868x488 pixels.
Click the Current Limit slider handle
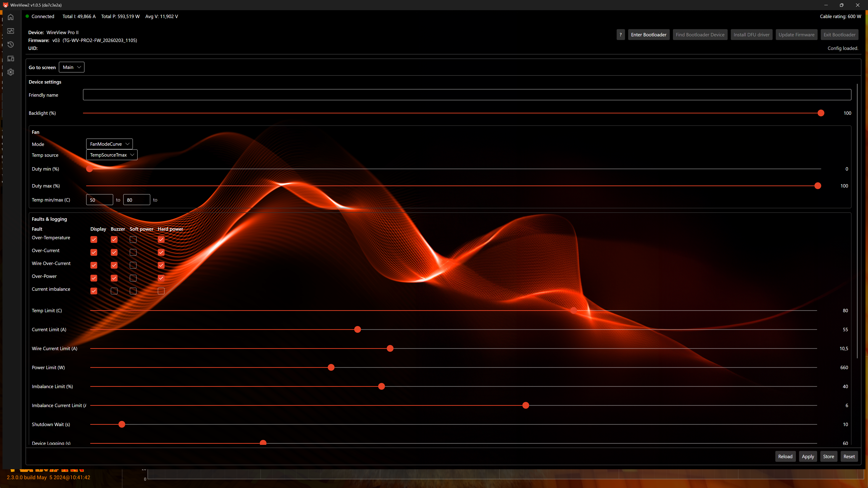coord(358,330)
